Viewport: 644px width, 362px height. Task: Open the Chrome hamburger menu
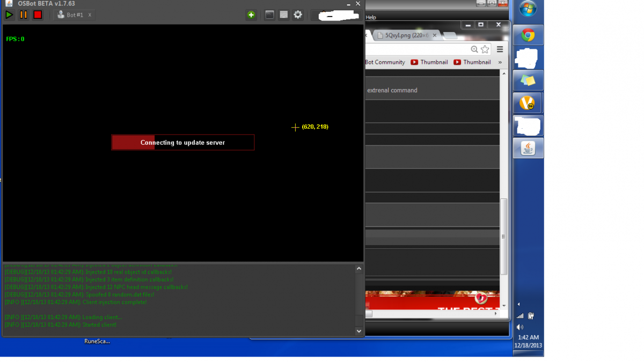point(500,49)
